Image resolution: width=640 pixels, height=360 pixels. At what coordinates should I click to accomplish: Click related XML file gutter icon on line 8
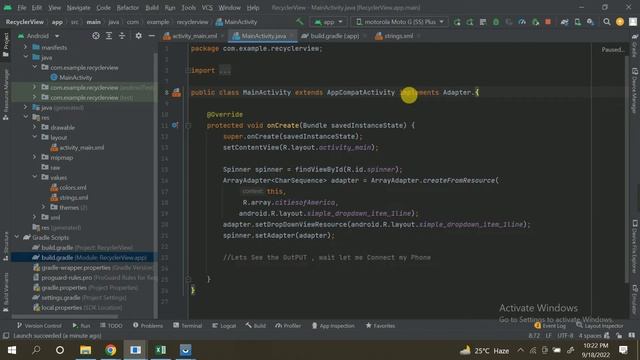click(176, 93)
